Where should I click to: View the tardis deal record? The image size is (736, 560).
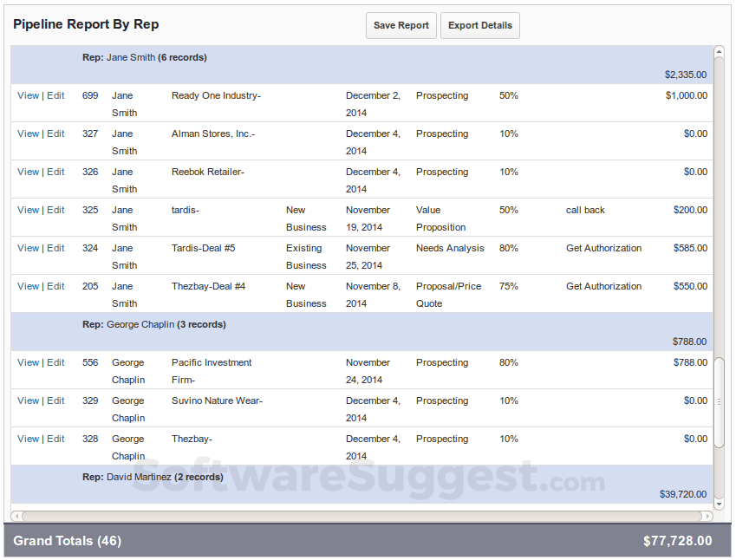coord(28,210)
